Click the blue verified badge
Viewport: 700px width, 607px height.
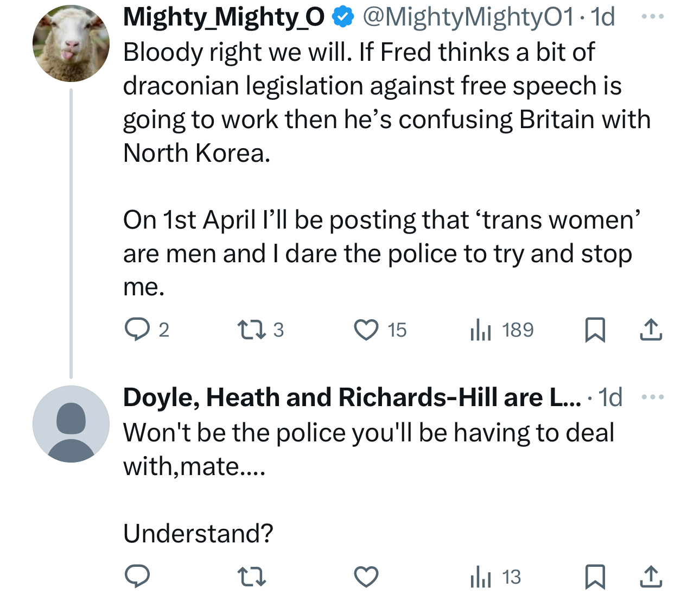342,17
